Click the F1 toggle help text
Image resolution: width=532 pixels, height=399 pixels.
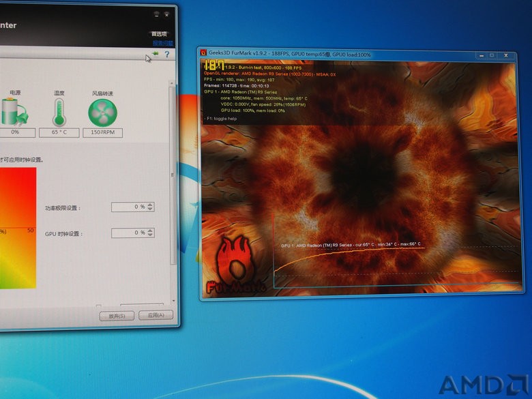pyautogui.click(x=221, y=119)
